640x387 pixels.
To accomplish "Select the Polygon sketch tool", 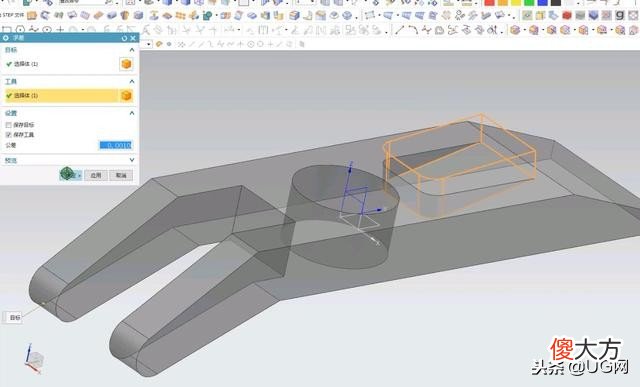I will click(20, 30).
